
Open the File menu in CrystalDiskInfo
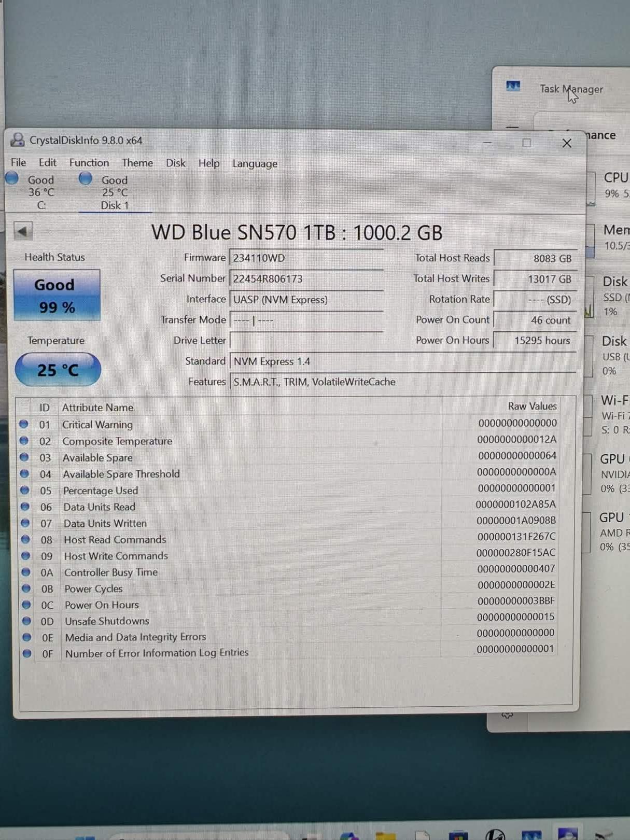(x=18, y=162)
